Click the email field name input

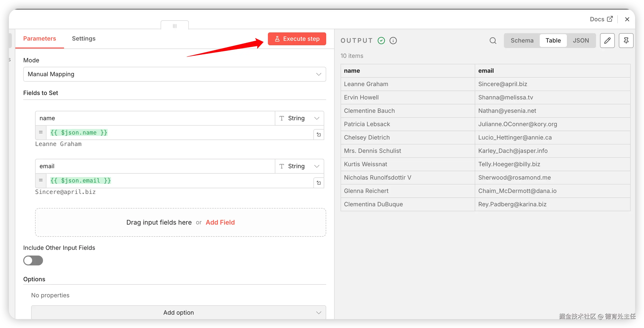[x=155, y=166]
